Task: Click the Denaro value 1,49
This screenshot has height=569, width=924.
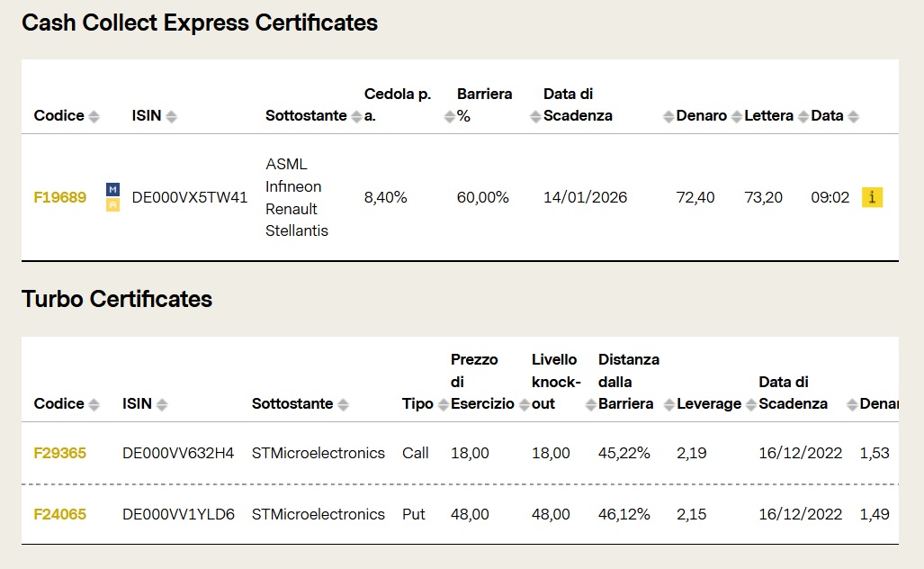Action: coord(875,514)
